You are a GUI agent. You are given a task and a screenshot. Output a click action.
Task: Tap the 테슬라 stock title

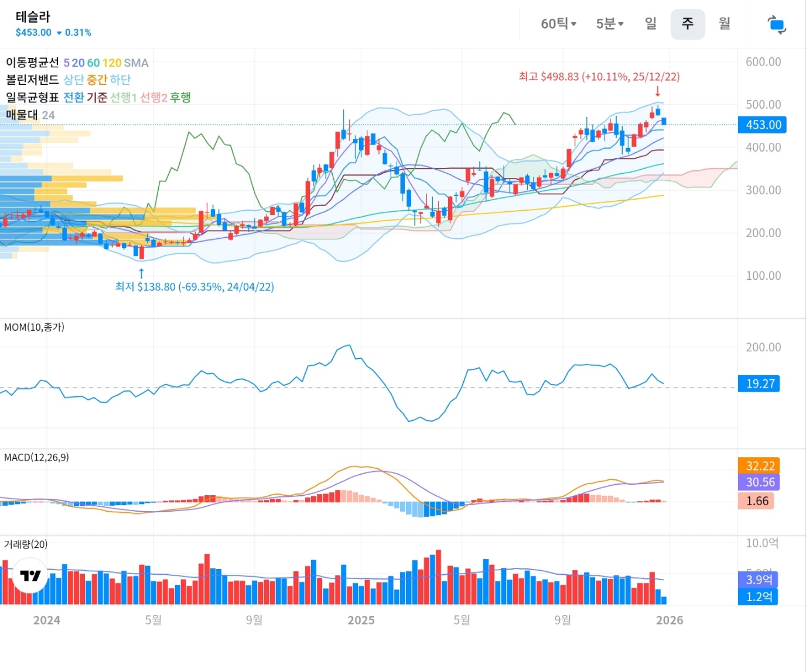pyautogui.click(x=33, y=17)
